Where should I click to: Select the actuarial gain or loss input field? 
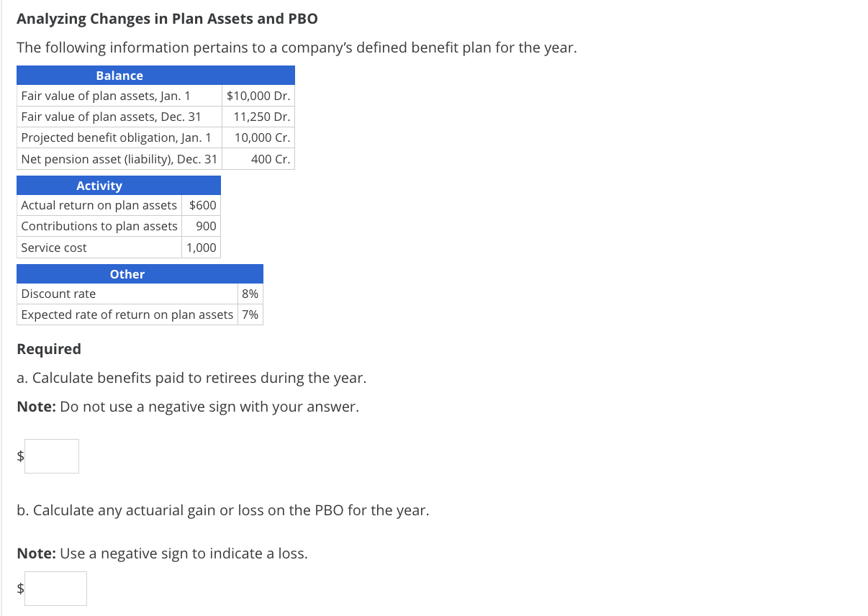[55, 588]
